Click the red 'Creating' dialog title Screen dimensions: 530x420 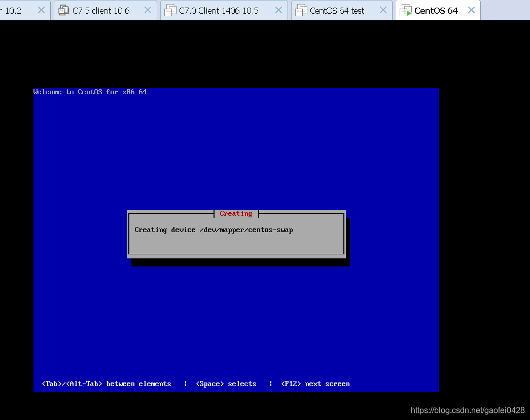[236, 214]
